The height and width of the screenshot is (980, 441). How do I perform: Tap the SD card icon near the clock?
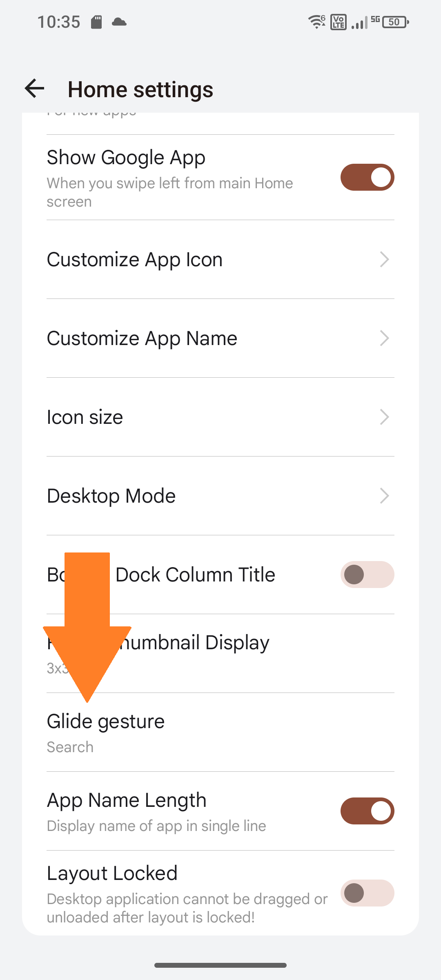(96, 22)
